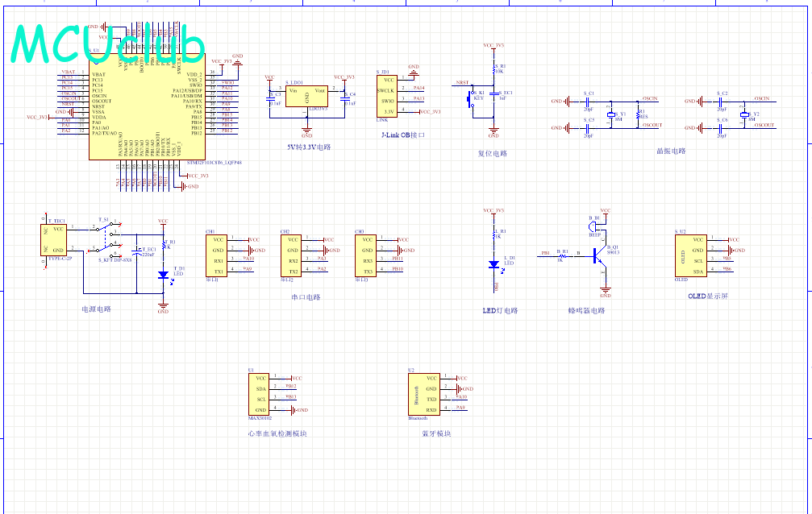Click the OLED display module S_U2
812x514 pixels.
click(x=691, y=255)
